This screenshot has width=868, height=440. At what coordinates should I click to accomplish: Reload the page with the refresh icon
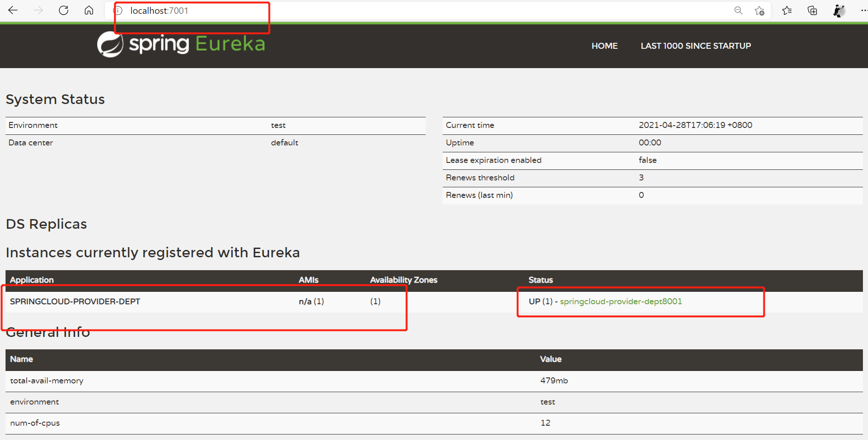[64, 10]
